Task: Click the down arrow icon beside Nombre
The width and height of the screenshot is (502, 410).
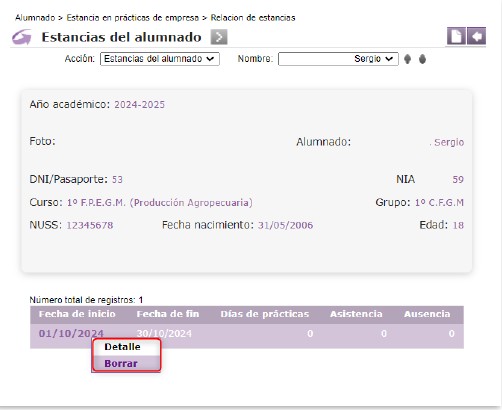Action: pos(422,59)
